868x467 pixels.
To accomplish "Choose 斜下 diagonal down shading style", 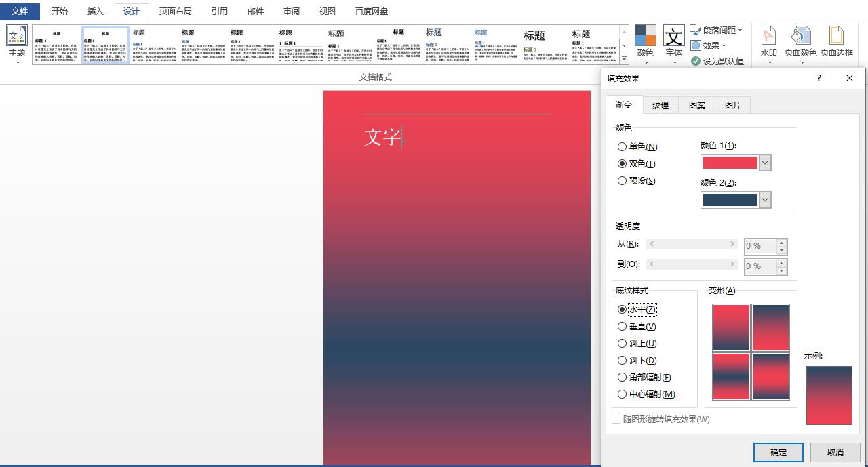I will click(x=637, y=360).
